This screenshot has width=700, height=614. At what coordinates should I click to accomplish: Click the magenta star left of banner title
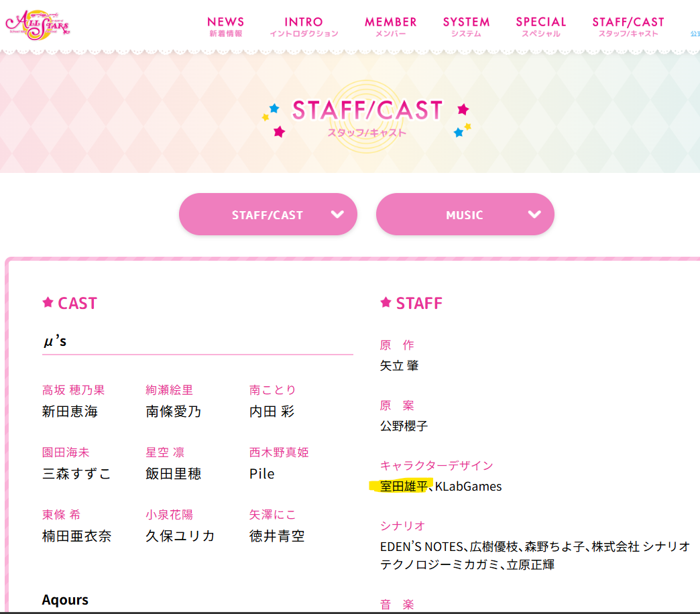pyautogui.click(x=279, y=131)
